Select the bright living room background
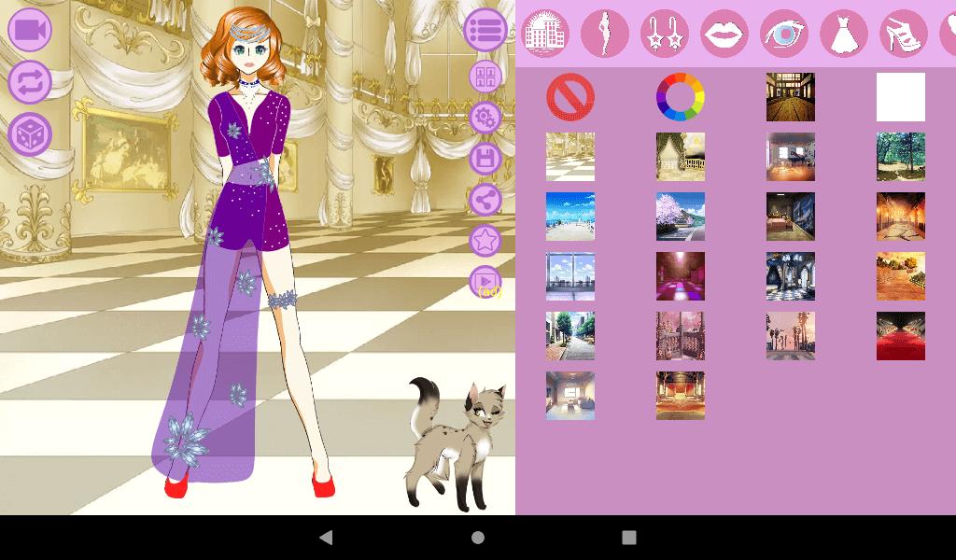 (x=570, y=396)
